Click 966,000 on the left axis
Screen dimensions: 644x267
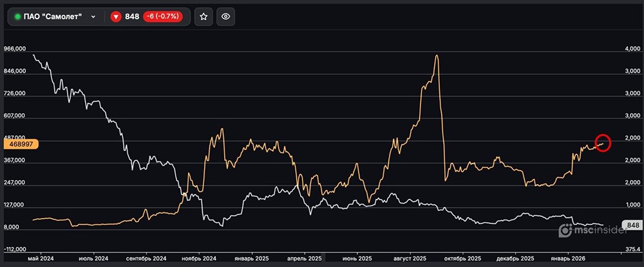point(15,49)
